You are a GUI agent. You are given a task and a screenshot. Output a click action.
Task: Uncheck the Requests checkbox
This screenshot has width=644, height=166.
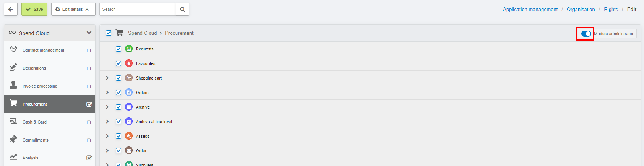point(119,49)
